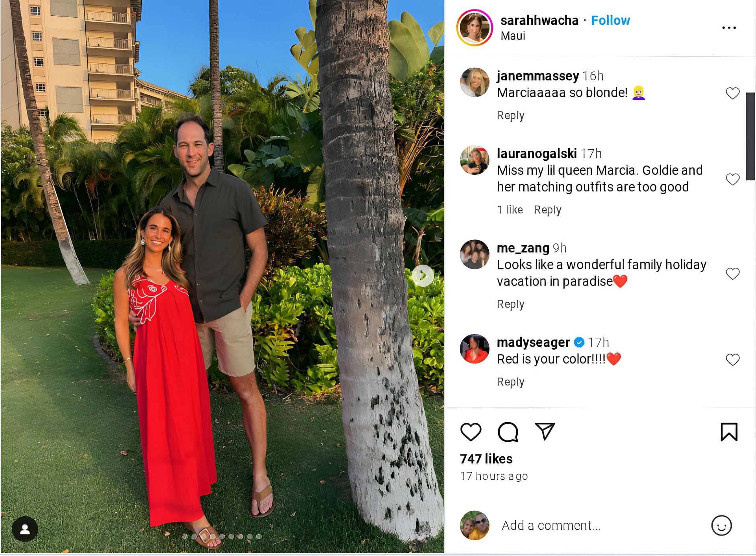756x556 pixels.
Task: Like lauranogalski's comment
Action: (732, 179)
